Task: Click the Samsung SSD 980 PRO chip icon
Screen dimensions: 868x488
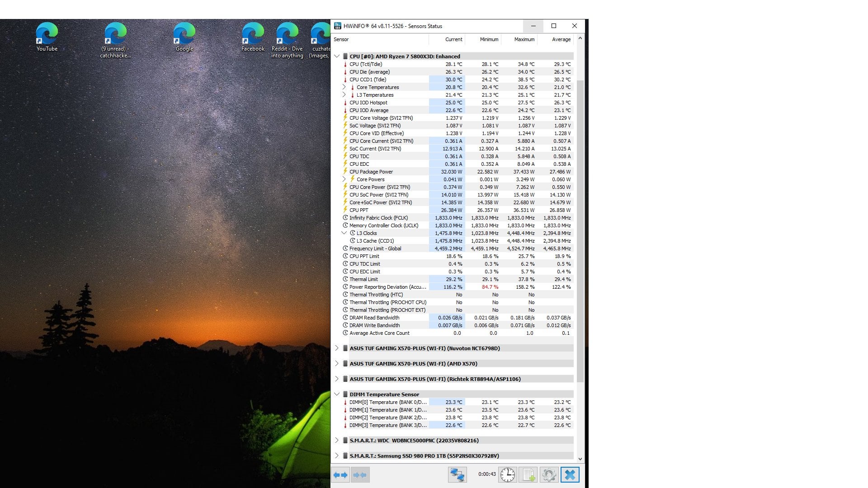Action: click(345, 456)
